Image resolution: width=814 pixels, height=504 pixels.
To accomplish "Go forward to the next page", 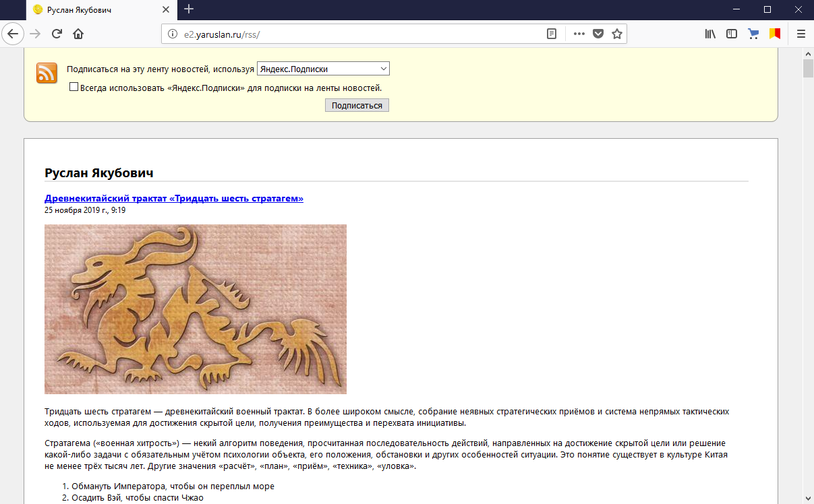I will (x=35, y=34).
